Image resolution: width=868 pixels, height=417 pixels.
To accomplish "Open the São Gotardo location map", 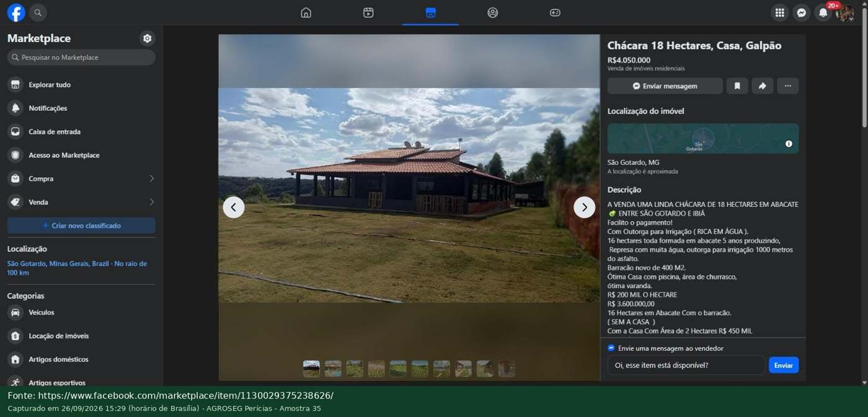I will tap(703, 138).
